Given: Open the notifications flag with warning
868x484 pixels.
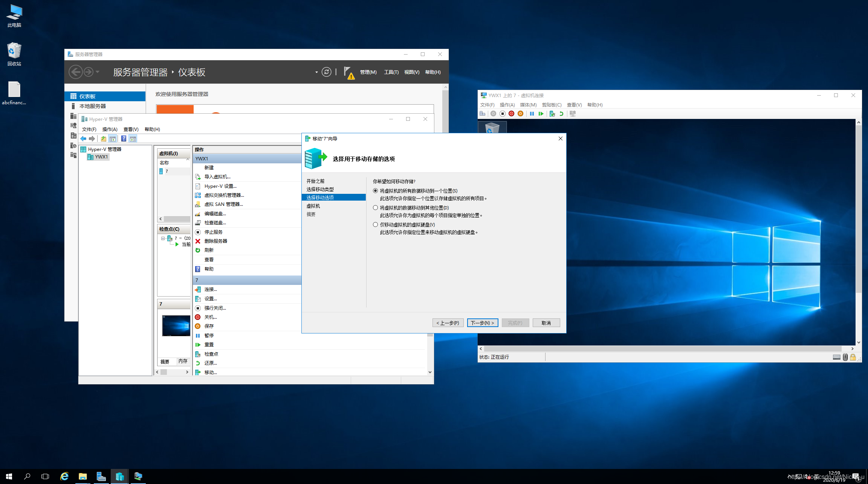Looking at the screenshot, I should click(348, 72).
